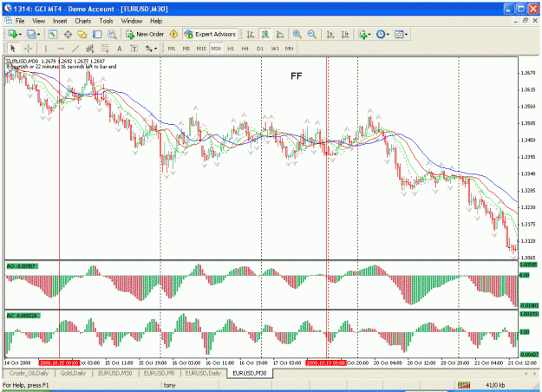Viewport: 542px width, 392px height.
Task: Click the H4 timeframe button
Action: tap(245, 49)
